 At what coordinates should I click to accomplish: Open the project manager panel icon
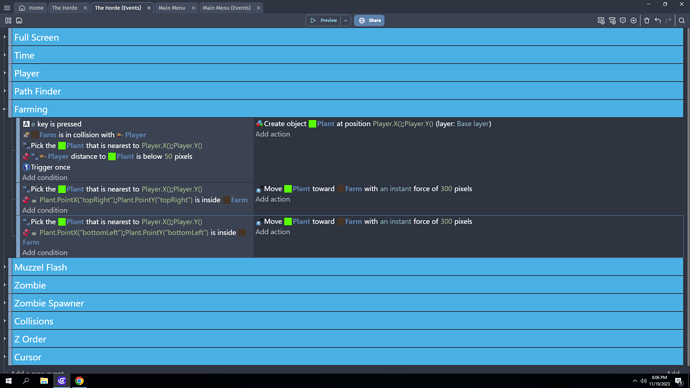(x=8, y=20)
